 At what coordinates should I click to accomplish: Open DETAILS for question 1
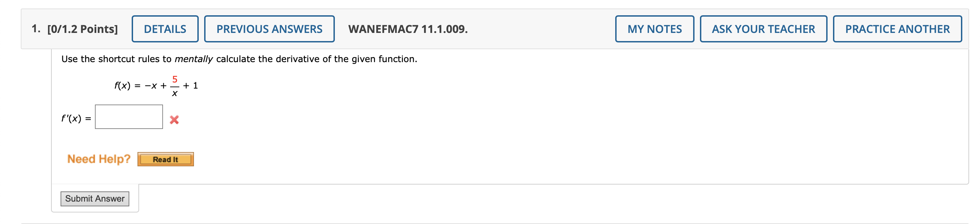[x=165, y=28]
